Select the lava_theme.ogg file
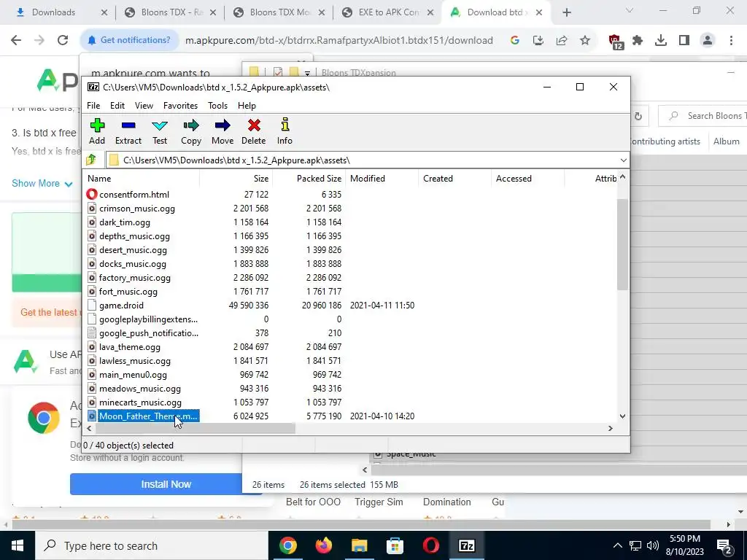The width and height of the screenshot is (747, 560). [130, 347]
